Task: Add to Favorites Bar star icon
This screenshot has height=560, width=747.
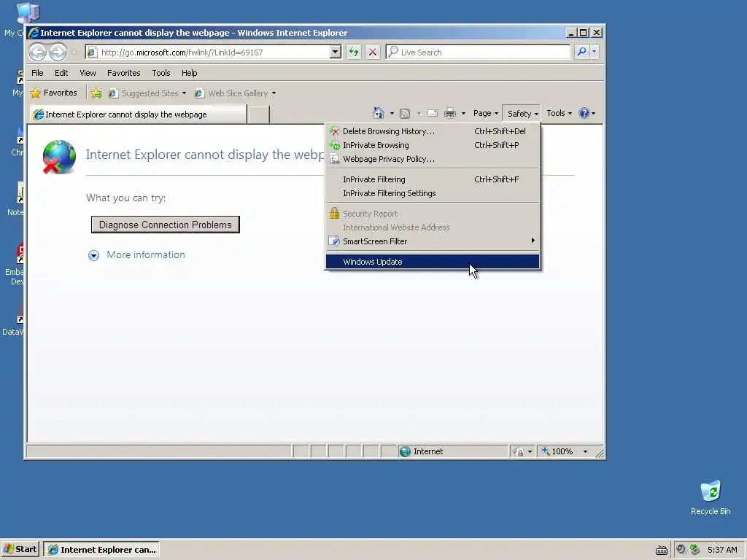Action: point(96,93)
